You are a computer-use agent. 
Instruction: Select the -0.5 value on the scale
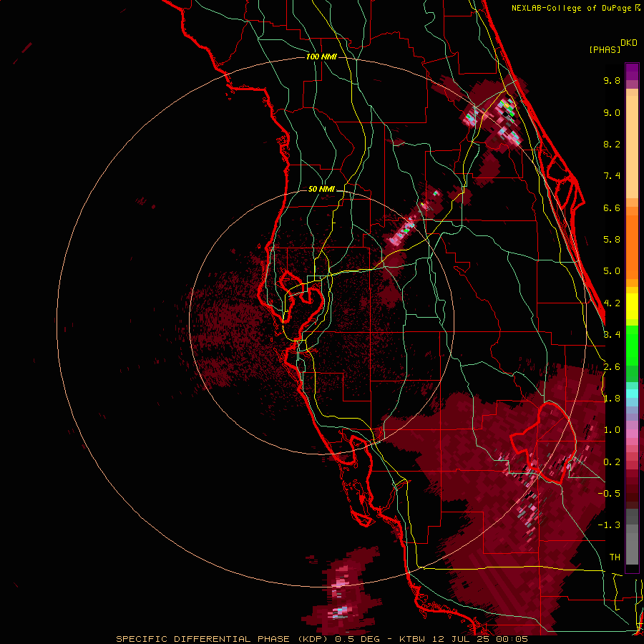point(609,494)
